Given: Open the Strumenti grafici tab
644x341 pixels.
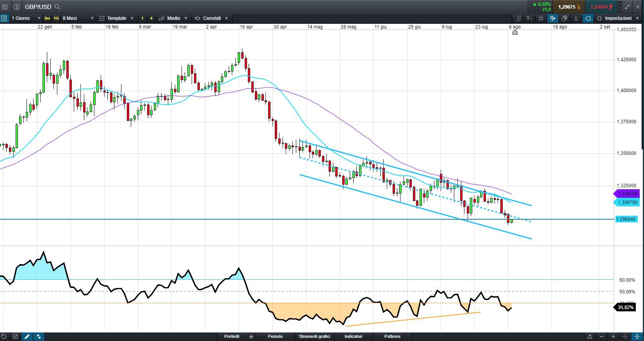Looking at the screenshot, I should click(x=314, y=336).
